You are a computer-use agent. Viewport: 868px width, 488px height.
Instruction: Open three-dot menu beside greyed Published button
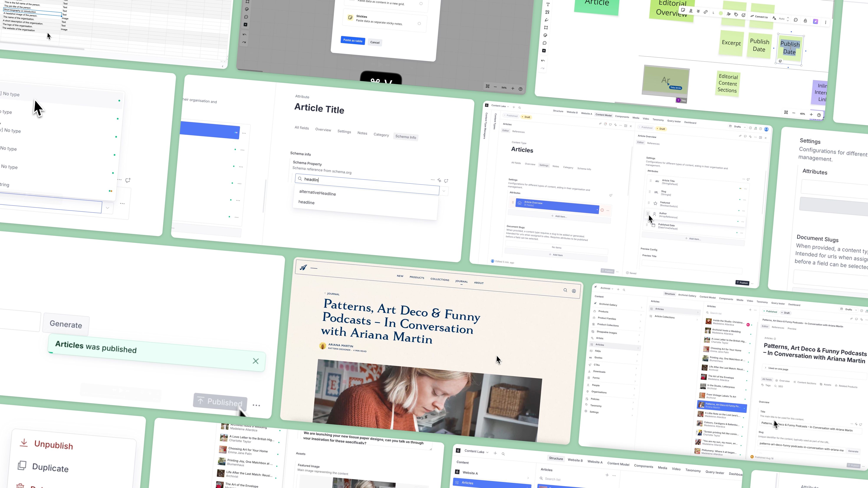pyautogui.click(x=256, y=405)
